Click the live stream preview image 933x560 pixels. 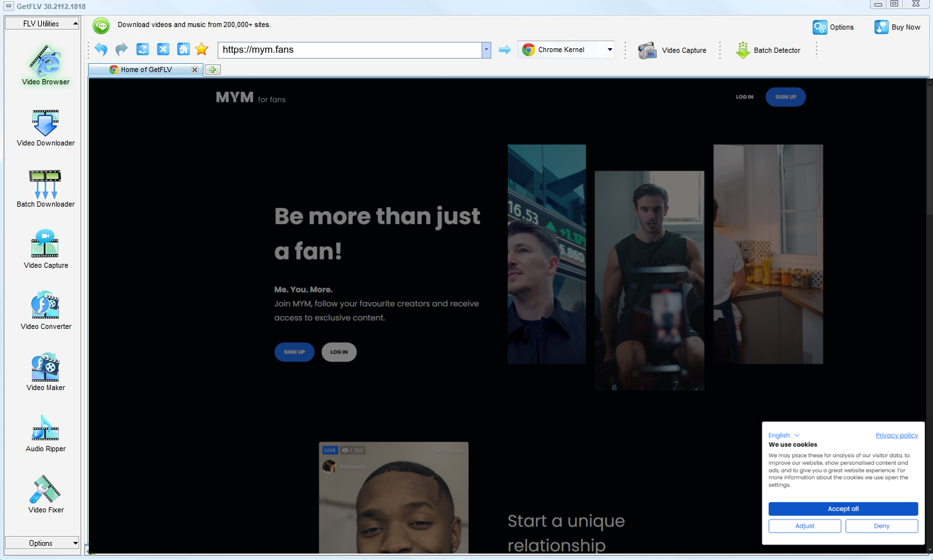[x=393, y=498]
